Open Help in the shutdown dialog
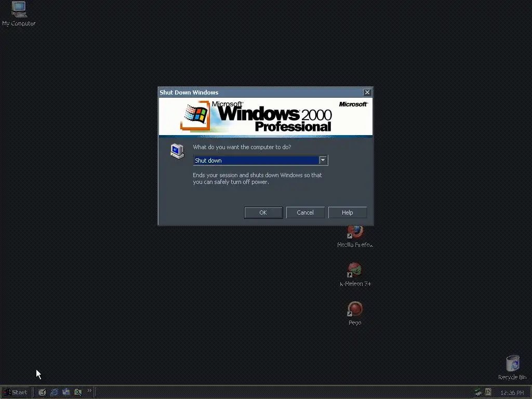This screenshot has width=532, height=399. point(347,212)
